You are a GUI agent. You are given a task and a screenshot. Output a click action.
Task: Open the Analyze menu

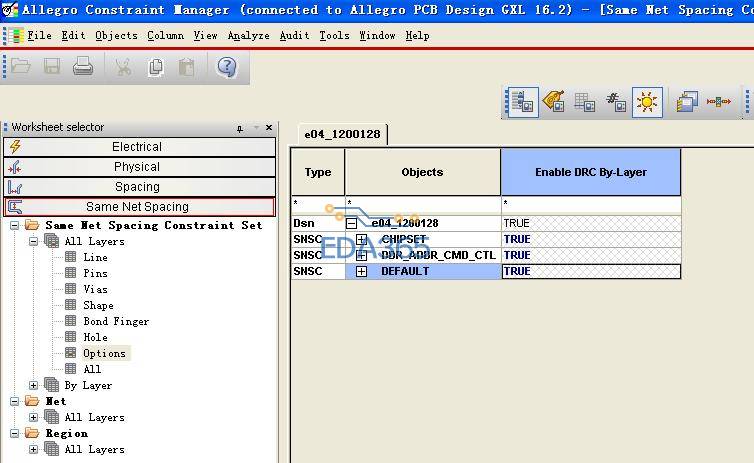tap(249, 36)
